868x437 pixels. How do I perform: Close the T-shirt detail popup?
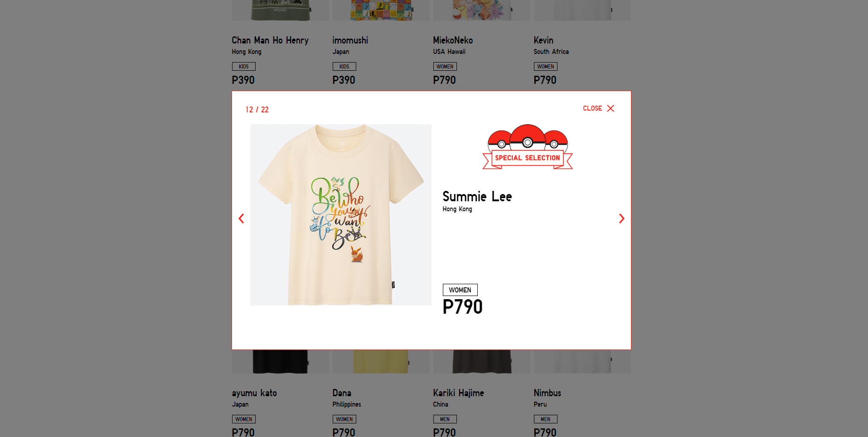point(598,108)
